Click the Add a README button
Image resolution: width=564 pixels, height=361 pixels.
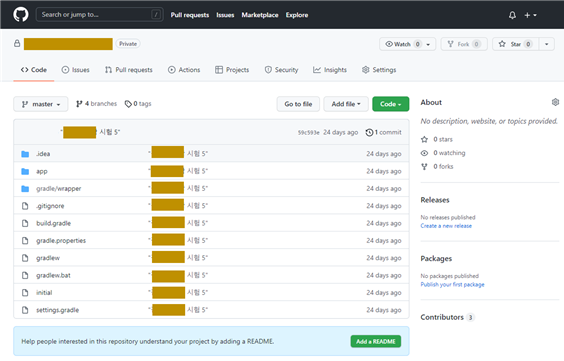[x=376, y=342]
